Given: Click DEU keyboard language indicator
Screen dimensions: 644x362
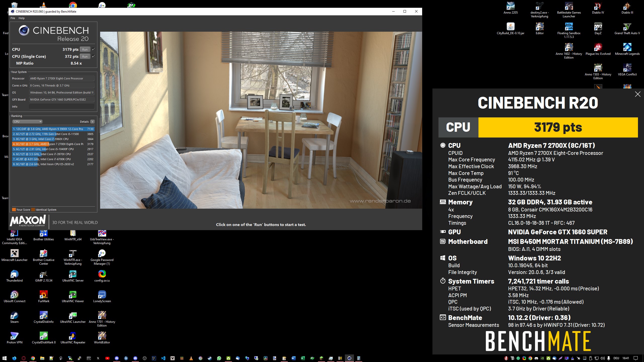Looking at the screenshot, I should 616,358.
